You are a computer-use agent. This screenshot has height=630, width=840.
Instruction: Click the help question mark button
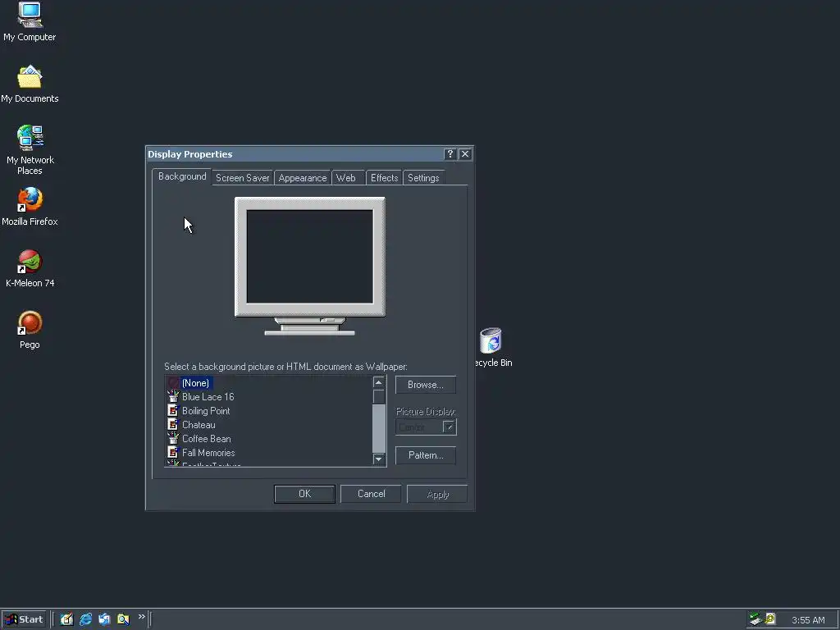[x=450, y=153]
